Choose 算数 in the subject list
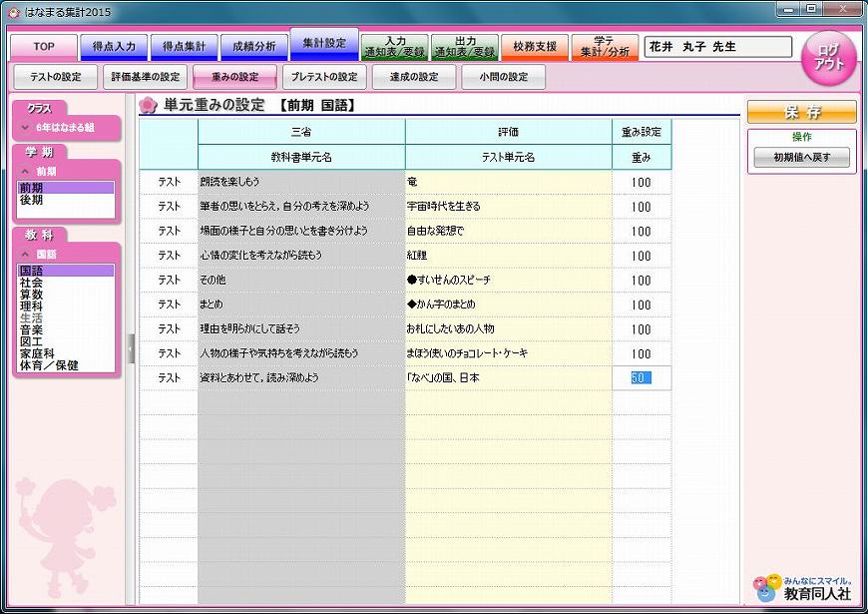Image resolution: width=868 pixels, height=614 pixels. pyautogui.click(x=66, y=295)
